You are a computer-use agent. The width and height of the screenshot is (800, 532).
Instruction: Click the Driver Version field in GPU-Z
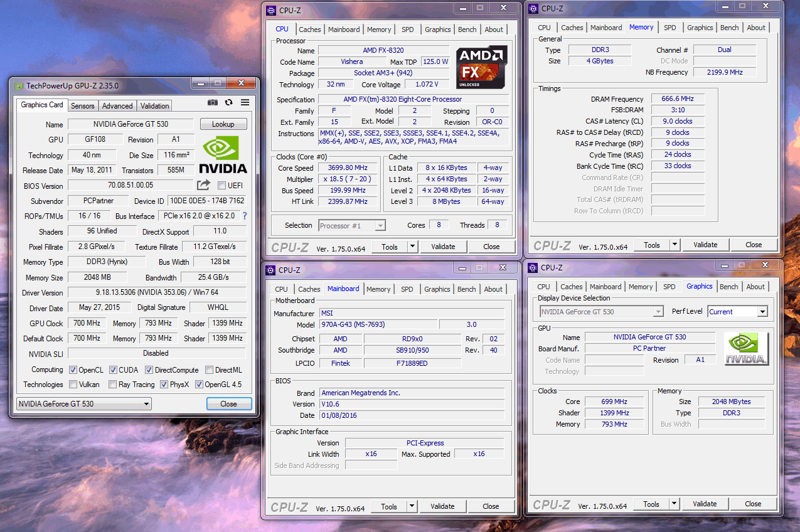point(157,293)
